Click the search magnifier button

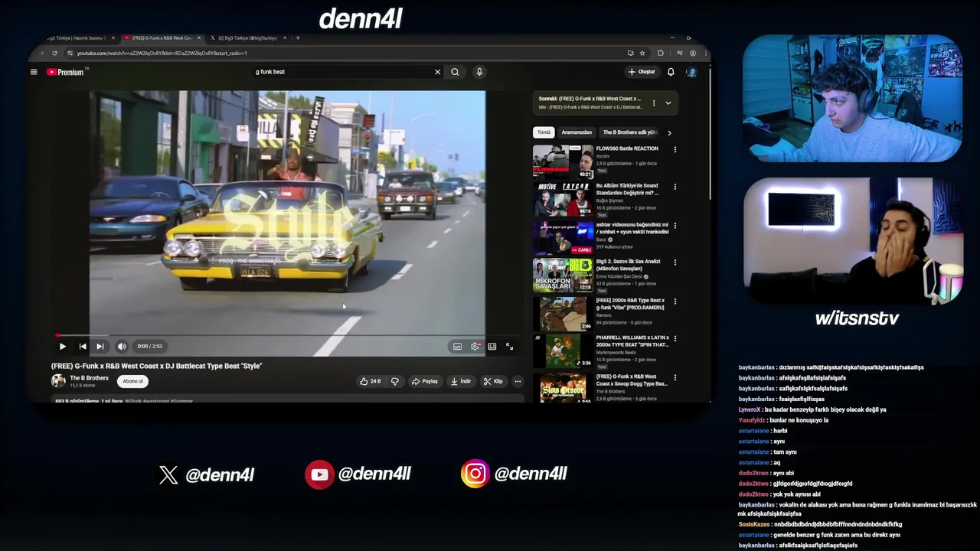tap(455, 72)
